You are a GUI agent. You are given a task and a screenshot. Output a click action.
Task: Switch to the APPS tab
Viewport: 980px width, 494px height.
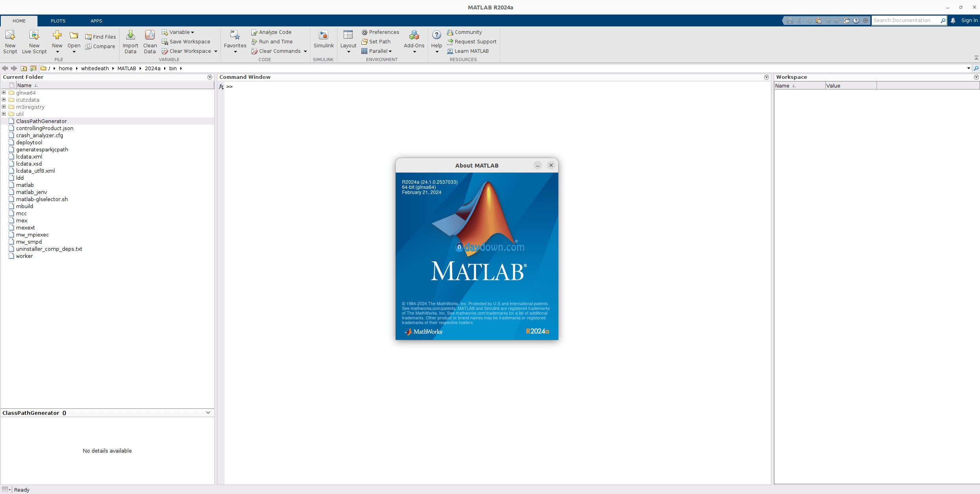point(96,21)
